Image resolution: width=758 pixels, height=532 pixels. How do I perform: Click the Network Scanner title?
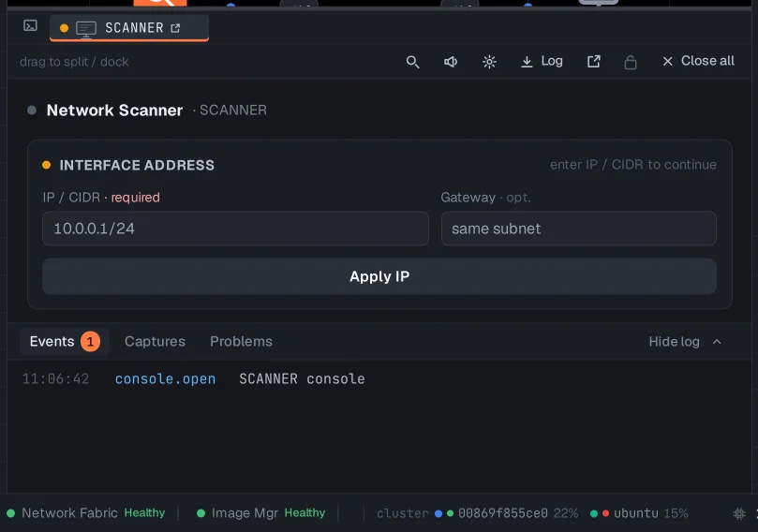[x=114, y=111]
